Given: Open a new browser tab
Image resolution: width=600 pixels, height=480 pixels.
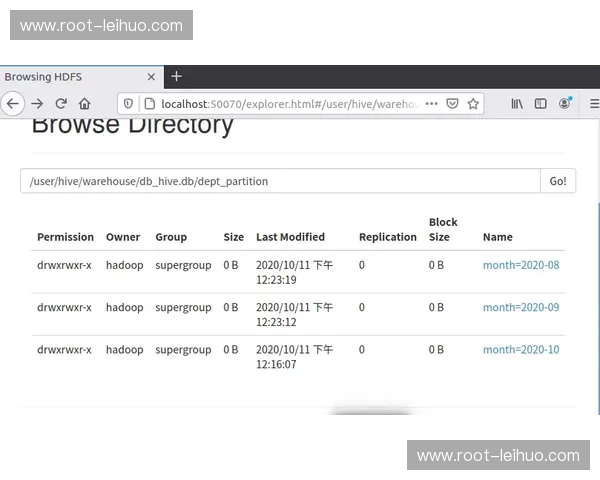Looking at the screenshot, I should pyautogui.click(x=177, y=76).
